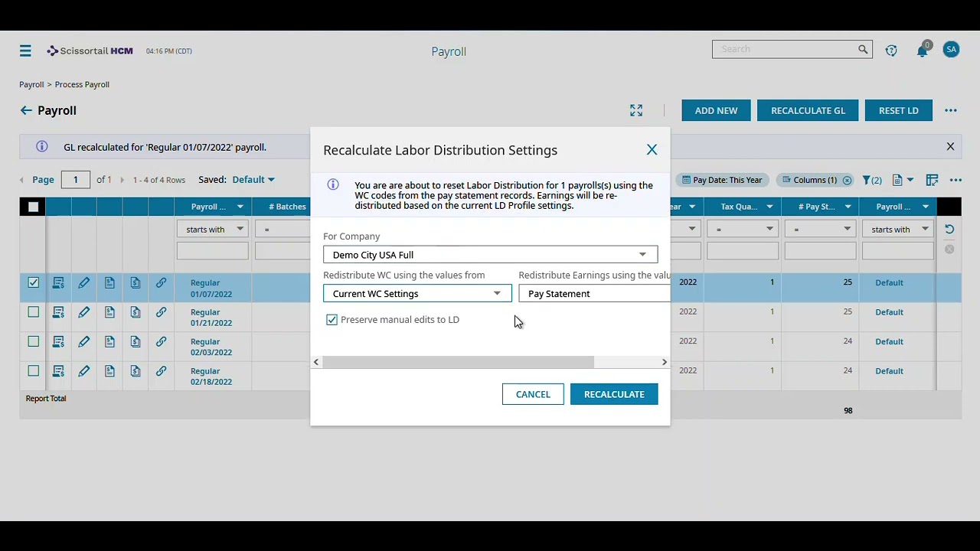
Task: Open the pay statement icon for Regular 02/03/2022
Action: [x=109, y=341]
